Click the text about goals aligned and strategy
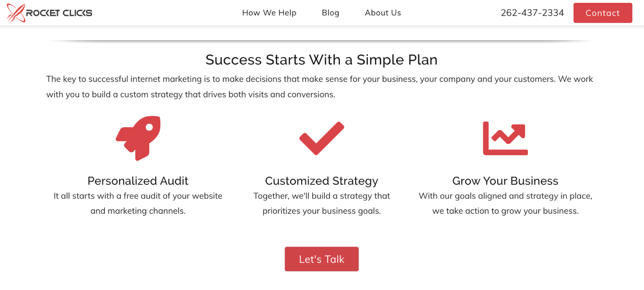The width and height of the screenshot is (644, 290). coord(505,203)
